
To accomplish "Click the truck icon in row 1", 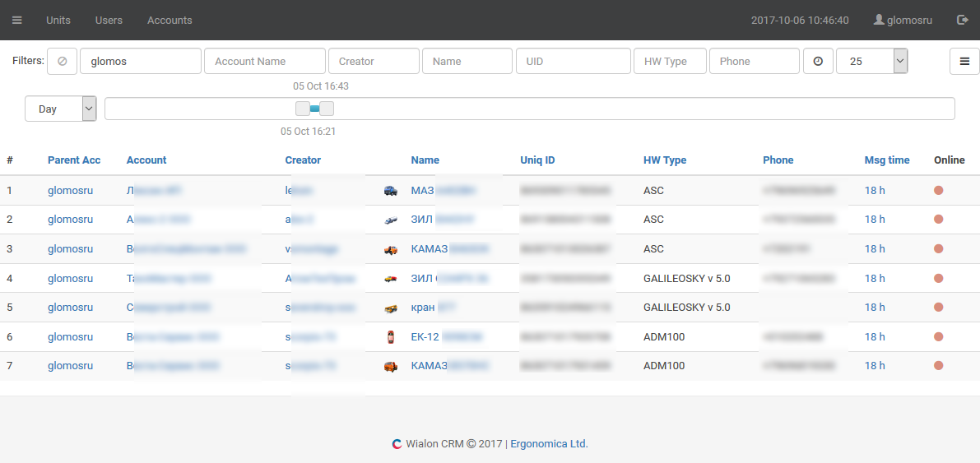I will coord(391,191).
